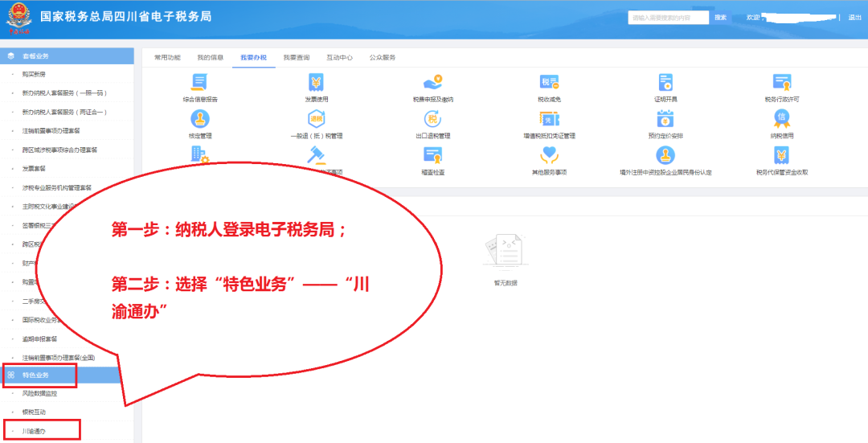Switch to the 常用功能 tab
The image size is (868, 443).
(x=167, y=58)
